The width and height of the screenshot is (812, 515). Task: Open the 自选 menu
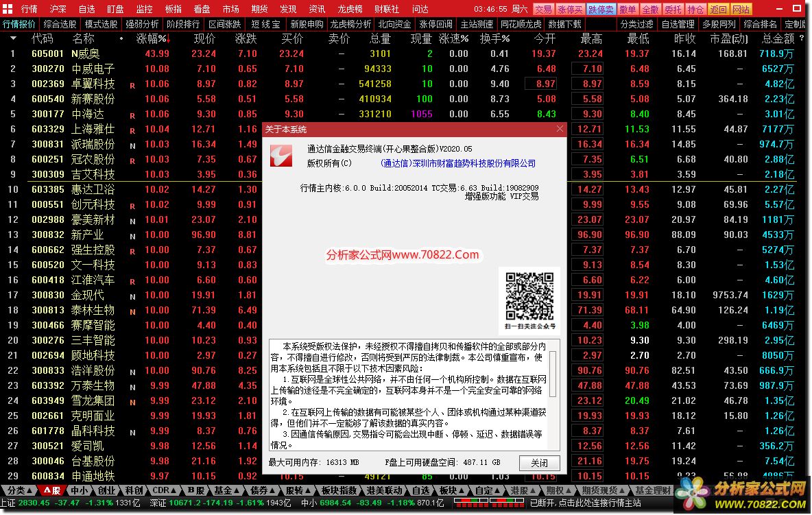click(x=86, y=9)
